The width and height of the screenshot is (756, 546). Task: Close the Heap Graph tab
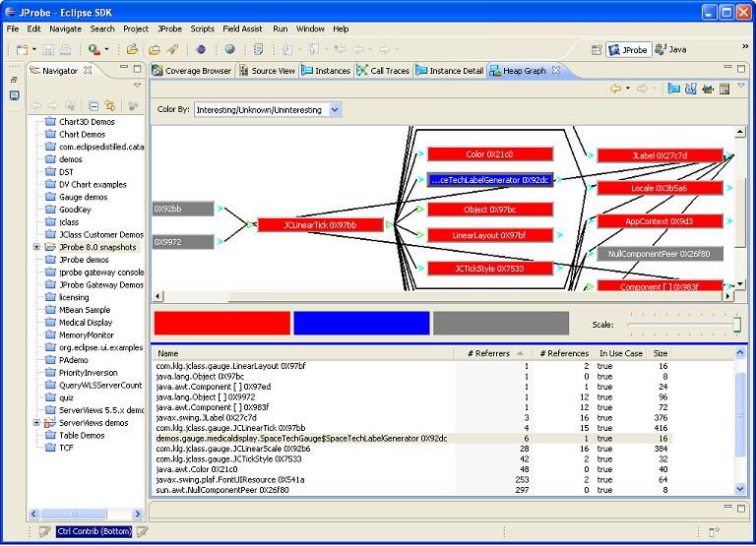[556, 70]
